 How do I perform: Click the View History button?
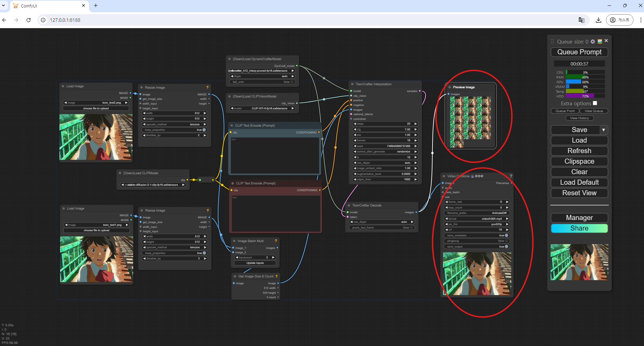coord(579,118)
